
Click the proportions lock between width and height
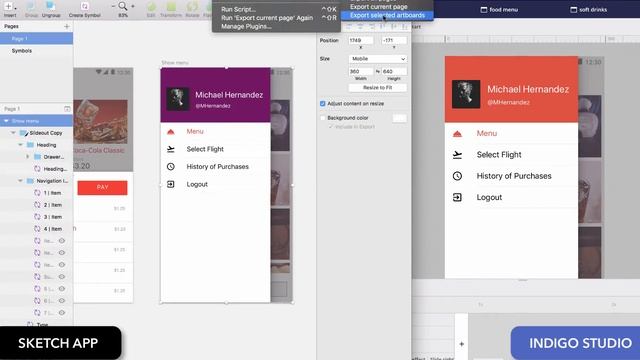tap(378, 71)
